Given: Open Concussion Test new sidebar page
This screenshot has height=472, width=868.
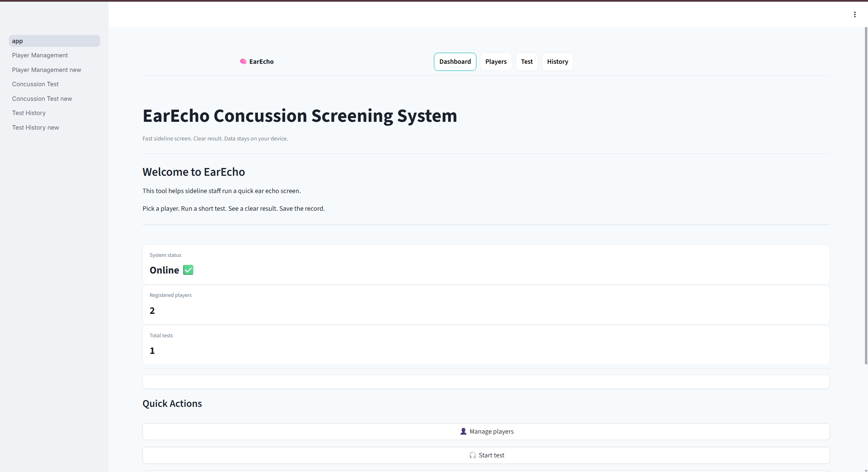Looking at the screenshot, I should (x=42, y=99).
